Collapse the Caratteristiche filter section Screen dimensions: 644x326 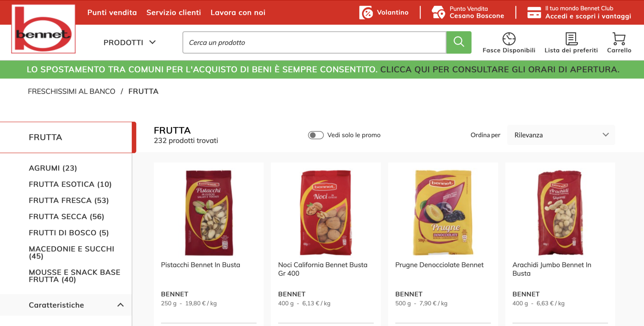120,305
